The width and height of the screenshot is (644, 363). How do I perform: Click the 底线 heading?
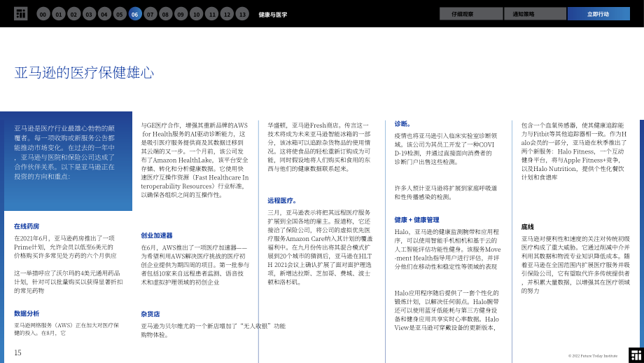pos(527,226)
